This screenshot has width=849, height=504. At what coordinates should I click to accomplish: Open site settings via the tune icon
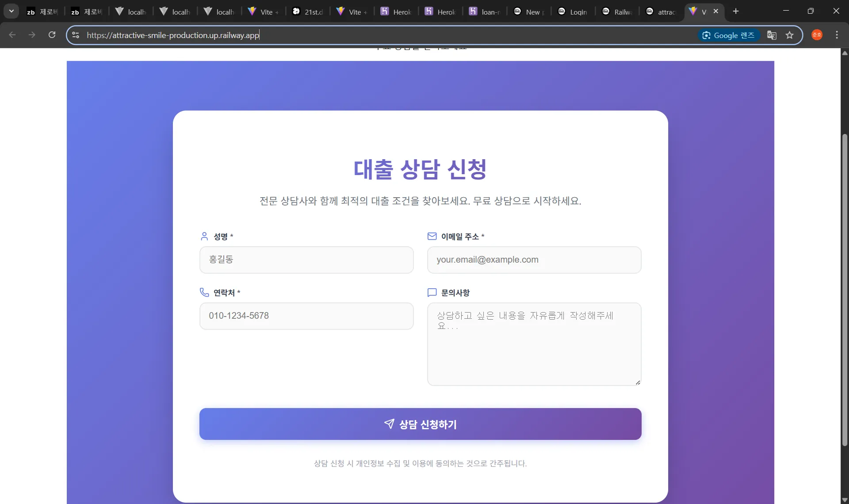(76, 35)
